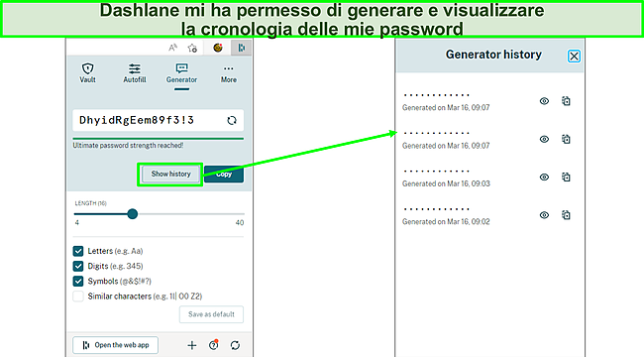Copy password generated Mar 16, 09:02
The height and width of the screenshot is (357, 644).
point(566,215)
